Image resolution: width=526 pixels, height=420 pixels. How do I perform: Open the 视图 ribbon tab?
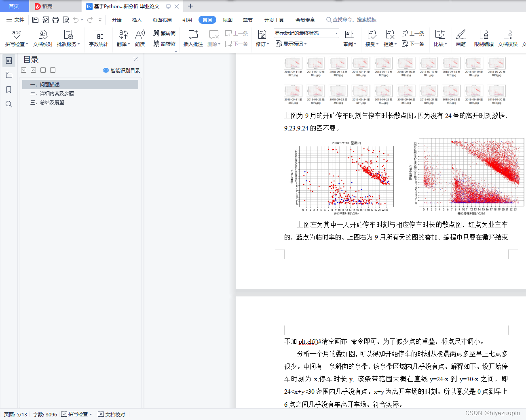point(227,19)
